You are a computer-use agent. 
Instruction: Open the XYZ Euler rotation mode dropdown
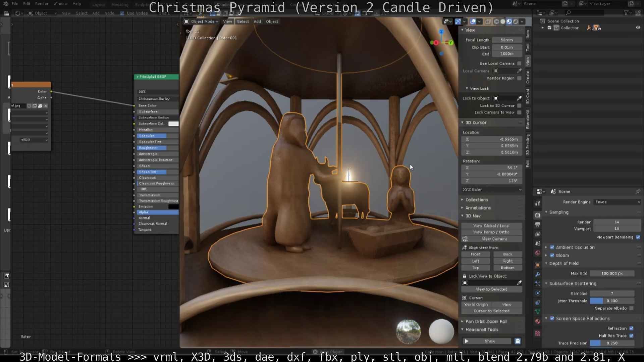(x=492, y=190)
